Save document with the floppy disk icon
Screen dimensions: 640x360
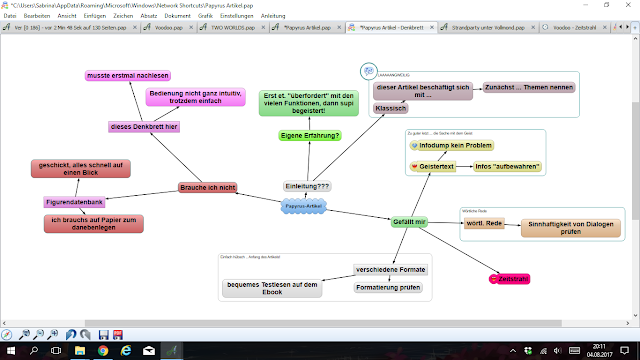pyautogui.click(x=104, y=335)
